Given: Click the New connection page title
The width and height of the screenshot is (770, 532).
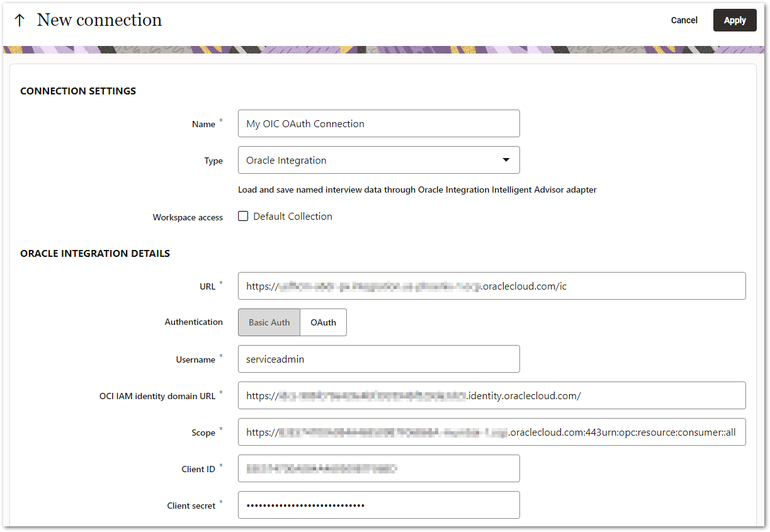Looking at the screenshot, I should coord(99,20).
